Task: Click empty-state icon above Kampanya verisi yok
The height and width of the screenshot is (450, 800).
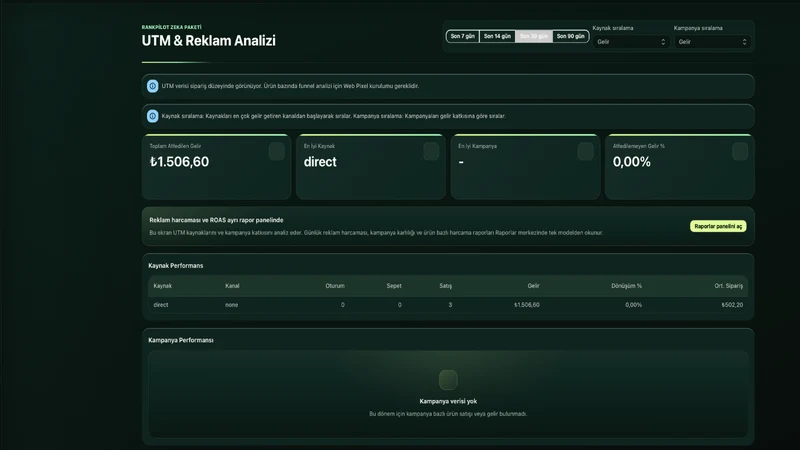Action: click(448, 380)
